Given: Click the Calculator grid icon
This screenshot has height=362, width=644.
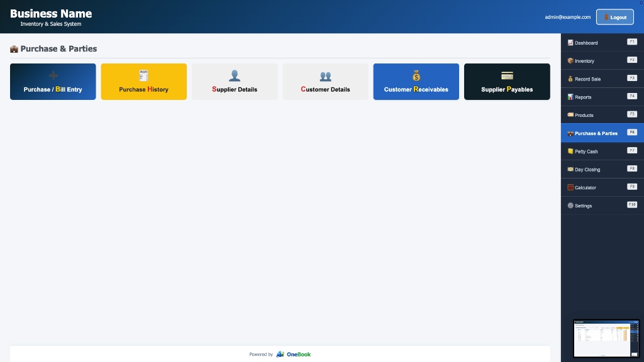Looking at the screenshot, I should pos(570,187).
